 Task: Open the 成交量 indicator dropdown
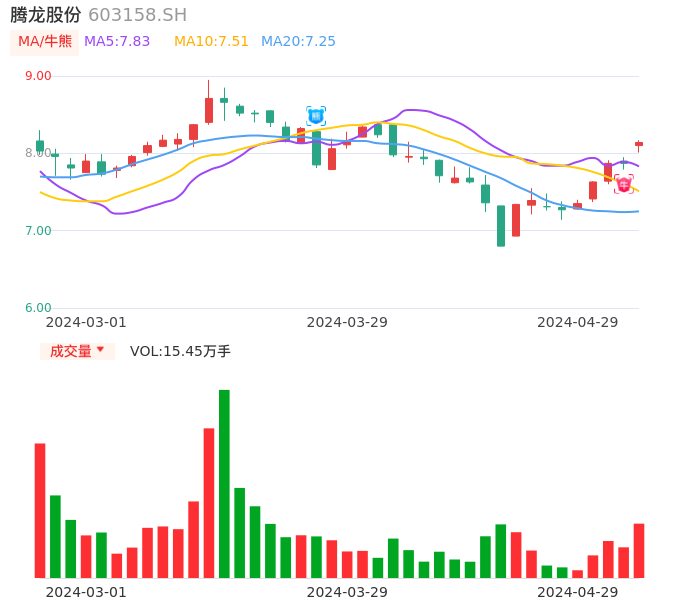pyautogui.click(x=77, y=351)
